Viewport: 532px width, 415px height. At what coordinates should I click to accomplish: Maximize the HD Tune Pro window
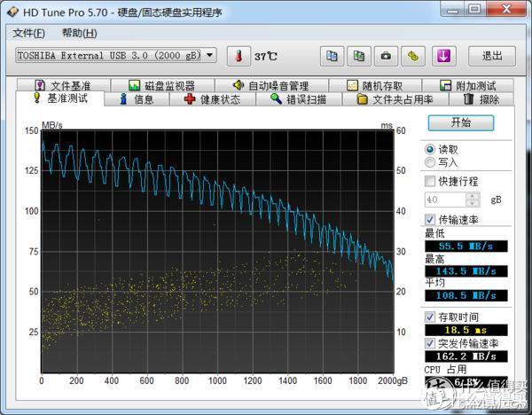tap(474, 9)
